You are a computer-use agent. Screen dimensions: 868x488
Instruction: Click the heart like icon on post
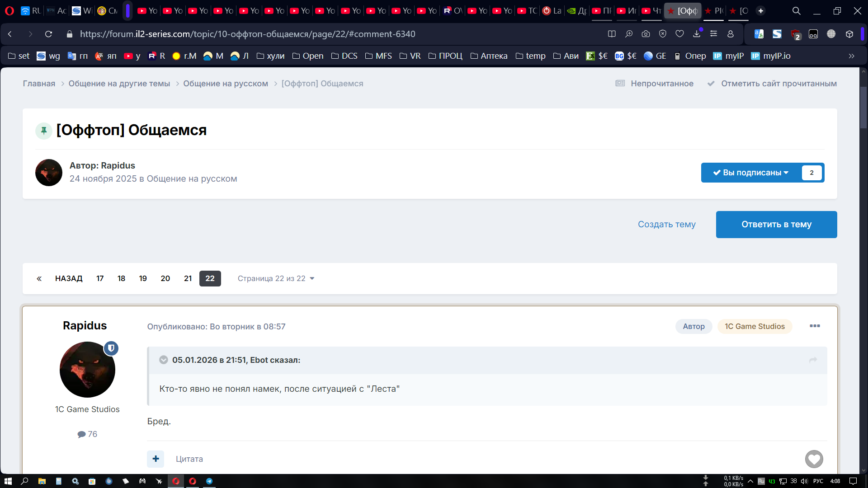(x=814, y=459)
